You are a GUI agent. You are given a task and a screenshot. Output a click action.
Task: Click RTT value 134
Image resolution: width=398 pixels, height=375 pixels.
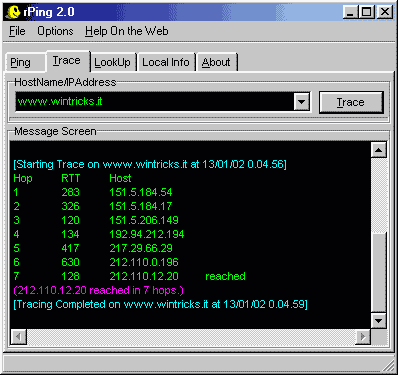pyautogui.click(x=70, y=234)
